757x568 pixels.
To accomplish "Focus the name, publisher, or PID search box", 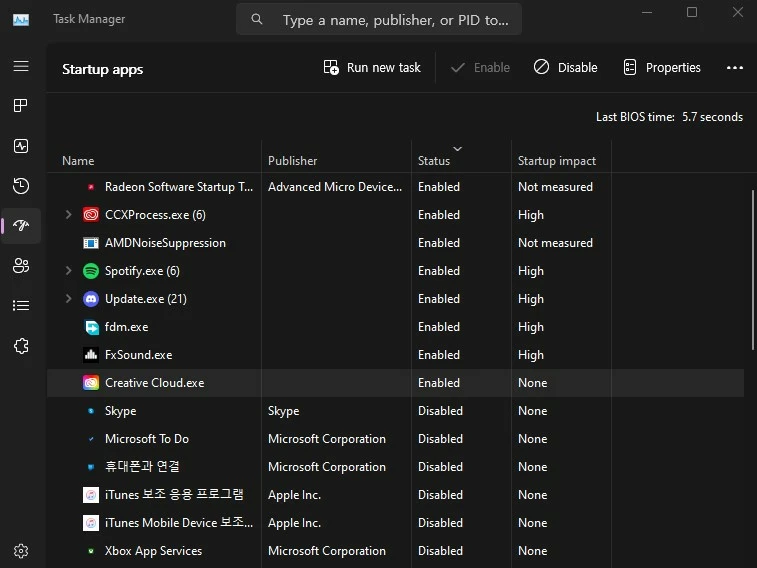I will click(x=378, y=19).
